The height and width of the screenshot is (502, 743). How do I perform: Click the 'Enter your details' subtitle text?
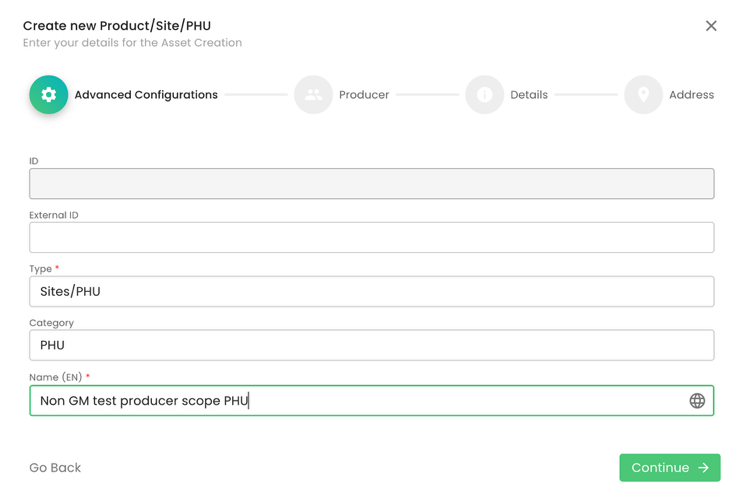132,43
